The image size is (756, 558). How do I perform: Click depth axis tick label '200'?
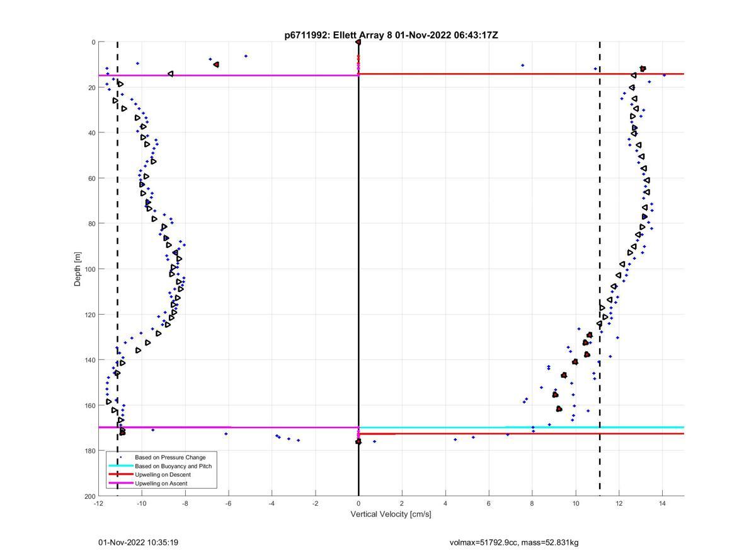click(x=89, y=496)
